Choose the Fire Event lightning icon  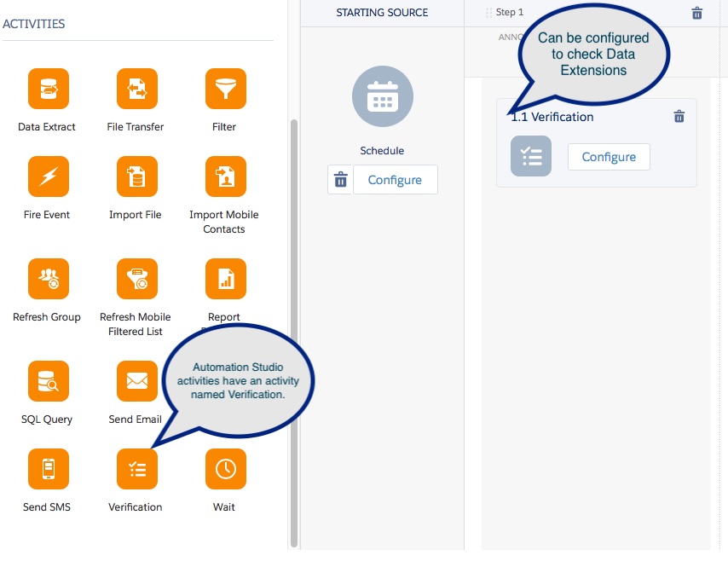click(49, 176)
